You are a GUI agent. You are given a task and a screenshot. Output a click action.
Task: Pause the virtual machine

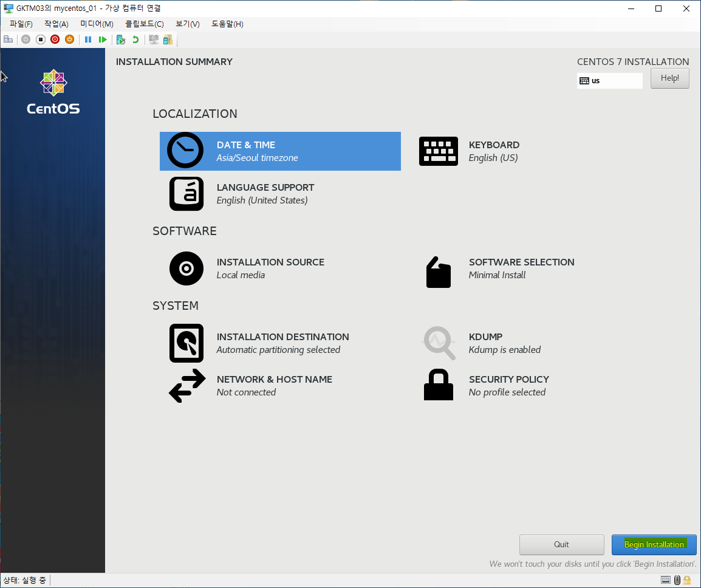88,39
